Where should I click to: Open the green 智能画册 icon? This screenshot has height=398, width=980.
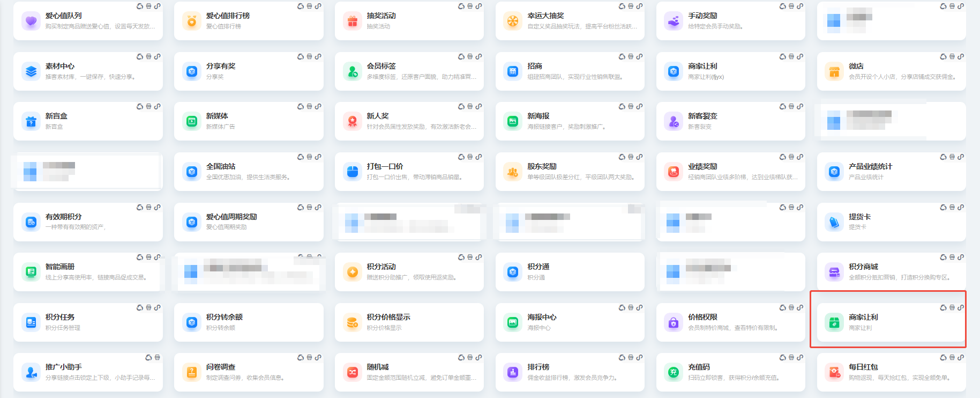coord(31,272)
